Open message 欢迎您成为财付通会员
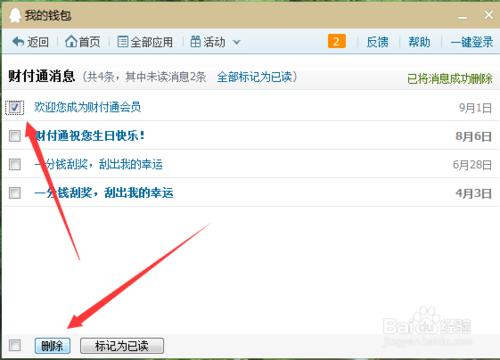Screen dimensions: 500x360 pos(88,107)
